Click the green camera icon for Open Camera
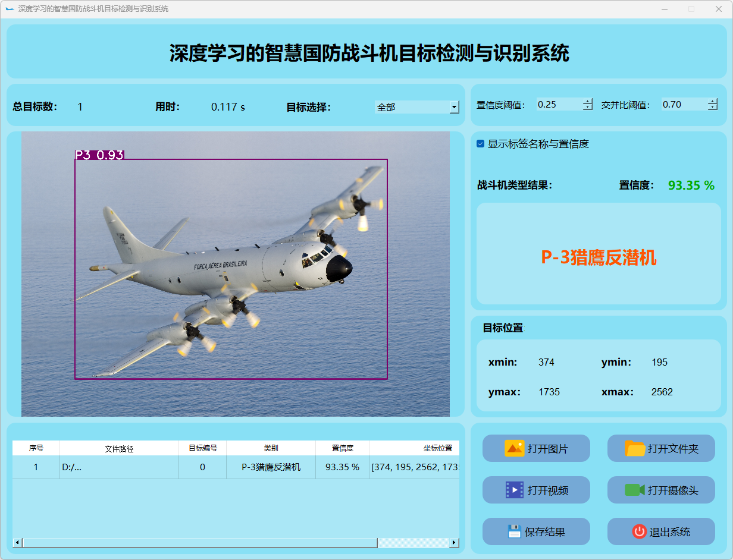Viewport: 733px width, 560px height. coord(634,490)
